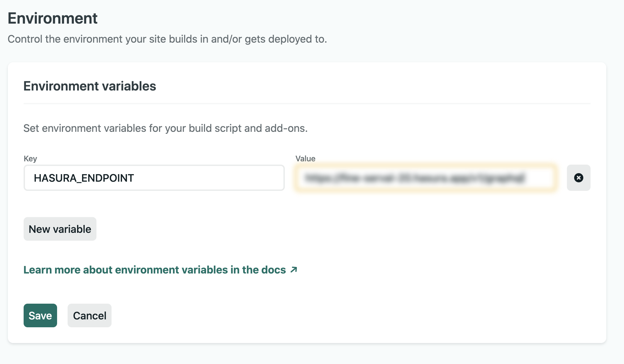Click inside the Key field showing HASURA_ENDPOINT

pos(154,178)
